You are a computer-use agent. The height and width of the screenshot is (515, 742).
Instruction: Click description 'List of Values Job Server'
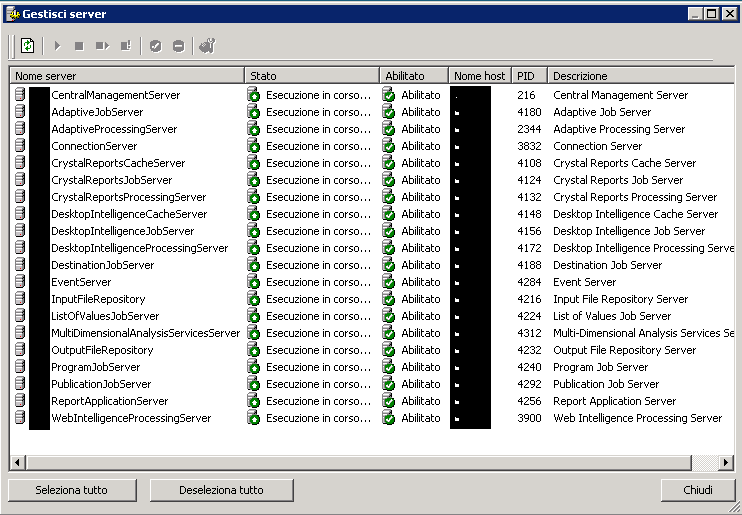pos(612,316)
